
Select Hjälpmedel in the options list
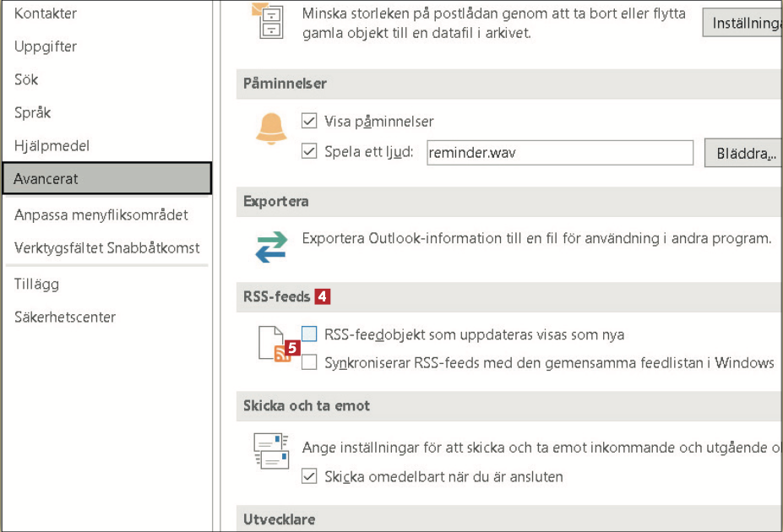coord(52,145)
